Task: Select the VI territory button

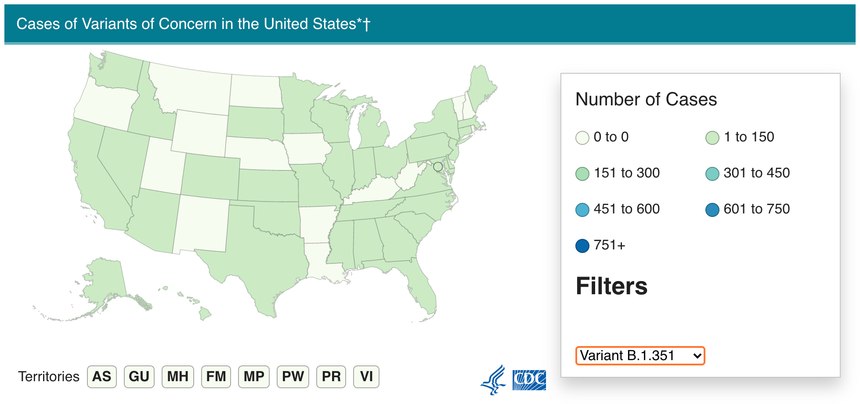Action: pyautogui.click(x=366, y=377)
